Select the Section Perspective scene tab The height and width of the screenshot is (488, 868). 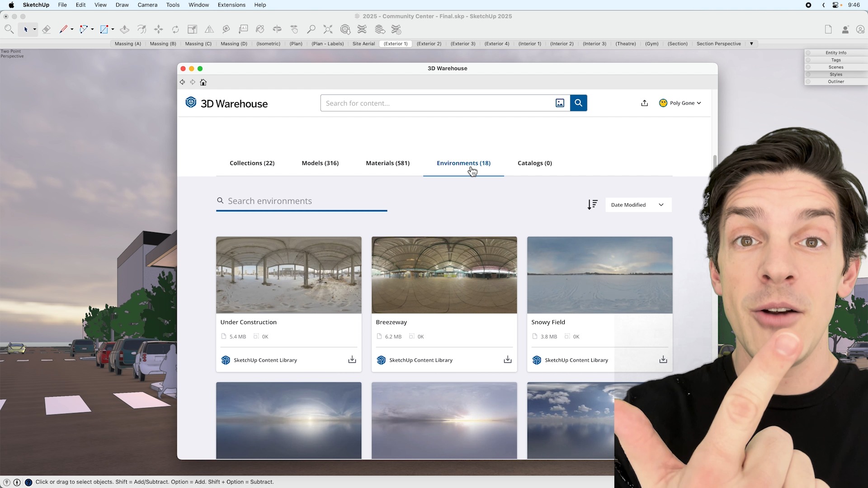(718, 44)
